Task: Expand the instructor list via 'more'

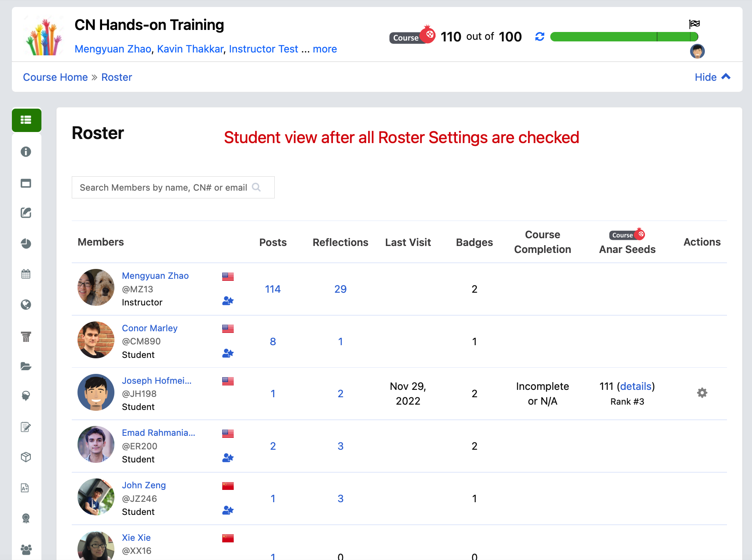Action: click(324, 49)
